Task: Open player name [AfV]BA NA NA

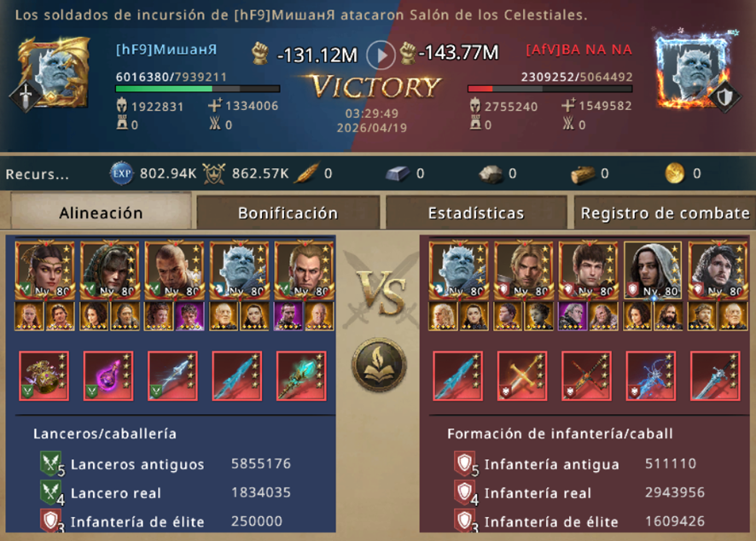Action: pyautogui.click(x=579, y=49)
